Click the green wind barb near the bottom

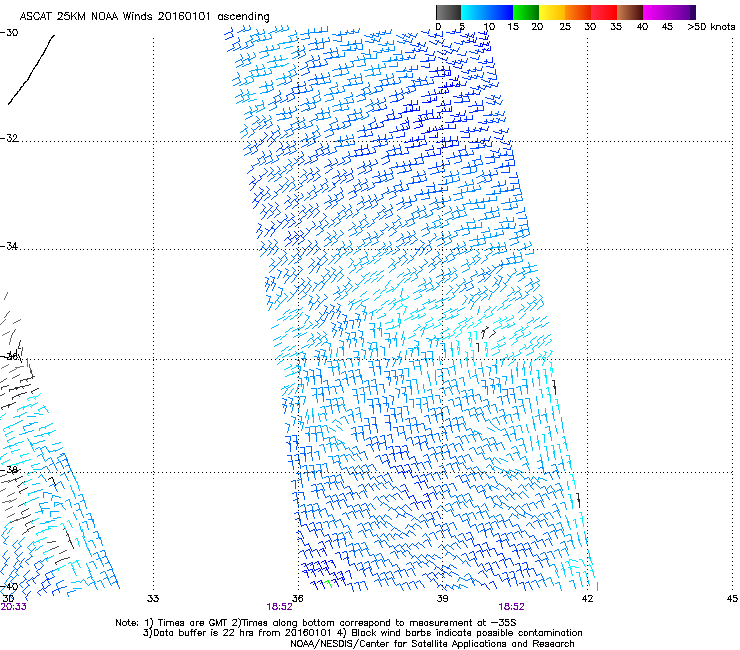pyautogui.click(x=329, y=584)
